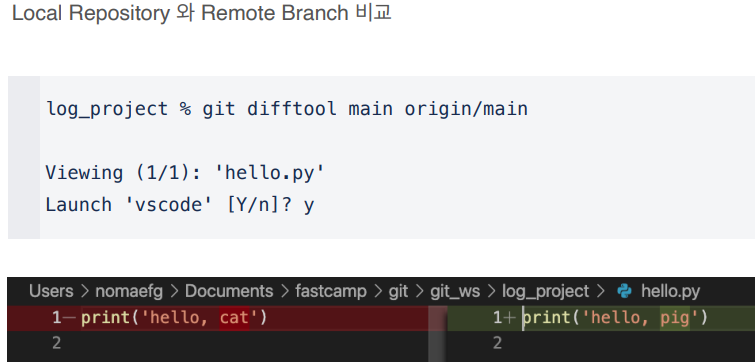This screenshot has width=755, height=362.
Task: Click the diff overview ruler between panes
Action: tap(437, 334)
